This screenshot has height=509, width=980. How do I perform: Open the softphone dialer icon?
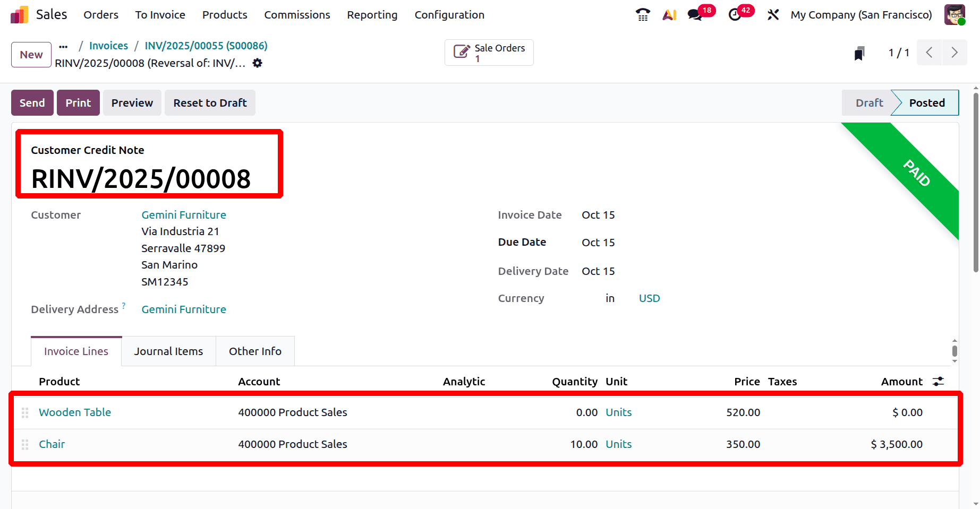643,14
